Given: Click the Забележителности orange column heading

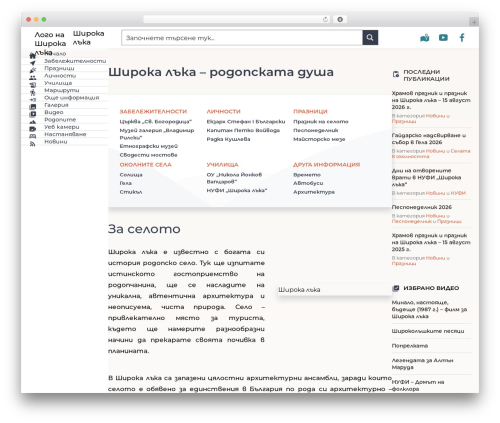Looking at the screenshot, I should [x=153, y=111].
